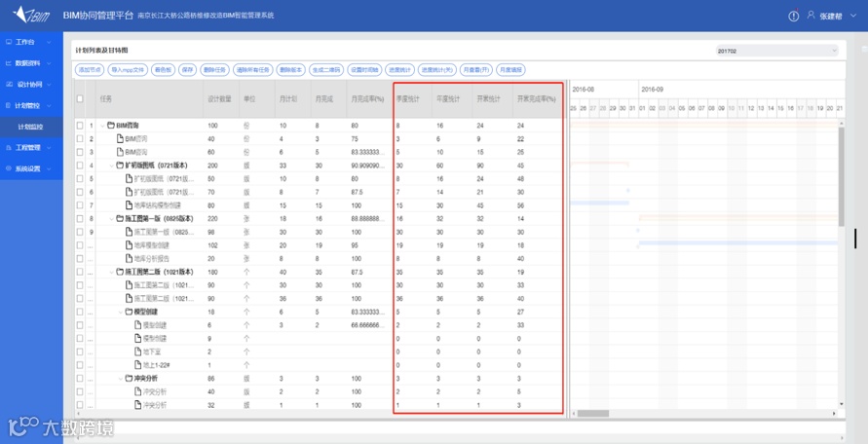
Task: Open the 张建帮 user menu arrow
Action: tap(852, 17)
